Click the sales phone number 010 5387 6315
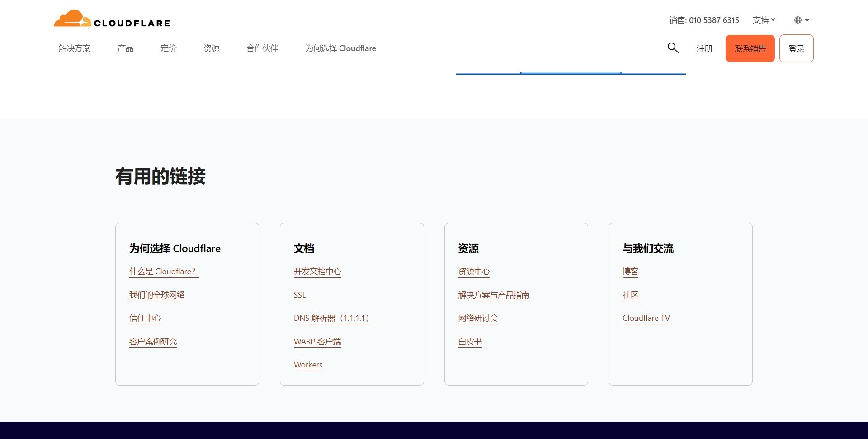 (714, 20)
